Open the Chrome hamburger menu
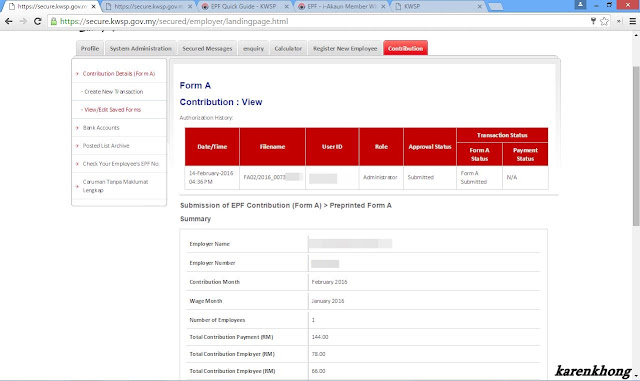Viewport: 640px width, 381px height. (633, 21)
